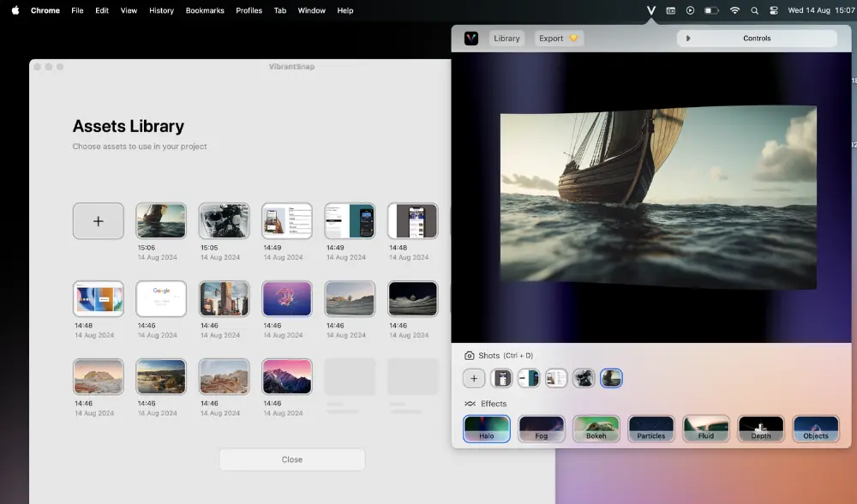Choose the Bokeh effect

[596, 429]
